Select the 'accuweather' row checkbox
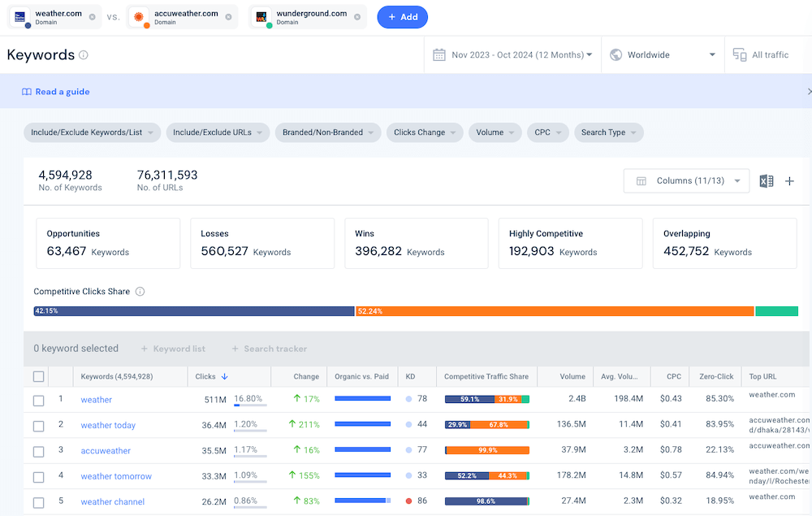This screenshot has width=812, height=516. pyautogui.click(x=38, y=451)
